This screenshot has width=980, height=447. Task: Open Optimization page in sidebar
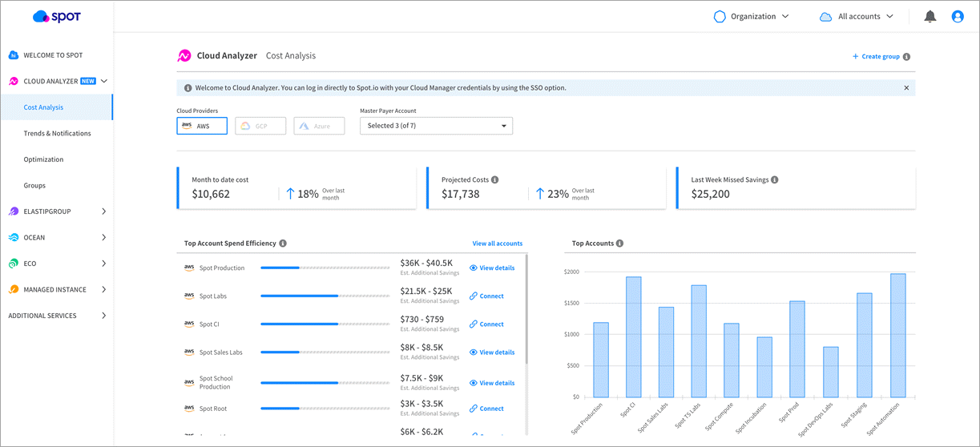pos(43,159)
